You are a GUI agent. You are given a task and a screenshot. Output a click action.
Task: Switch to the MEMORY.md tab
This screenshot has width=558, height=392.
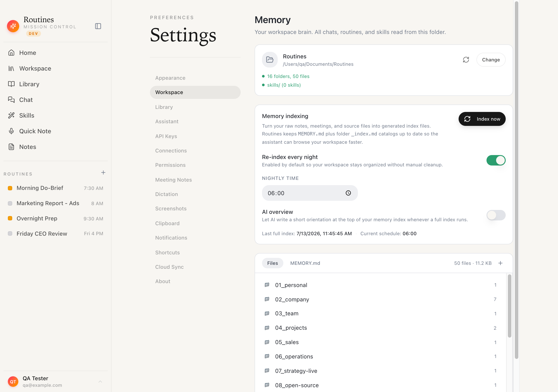pyautogui.click(x=305, y=263)
